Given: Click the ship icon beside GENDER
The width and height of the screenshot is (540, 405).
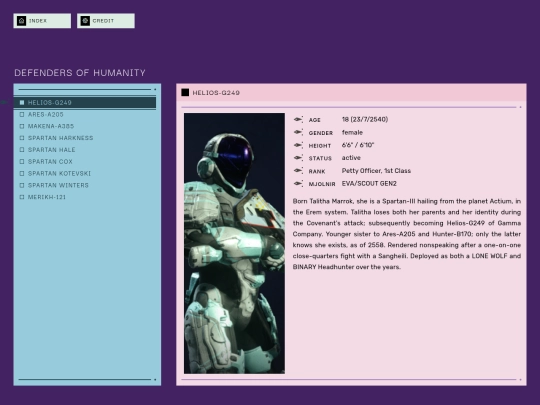Looking at the screenshot, I should pos(298,132).
